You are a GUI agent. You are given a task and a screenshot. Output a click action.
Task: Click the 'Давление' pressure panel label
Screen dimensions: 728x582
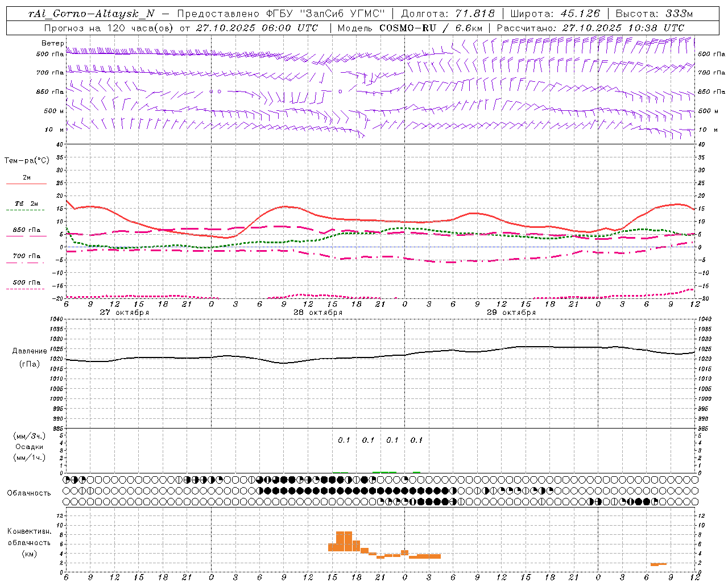30,351
